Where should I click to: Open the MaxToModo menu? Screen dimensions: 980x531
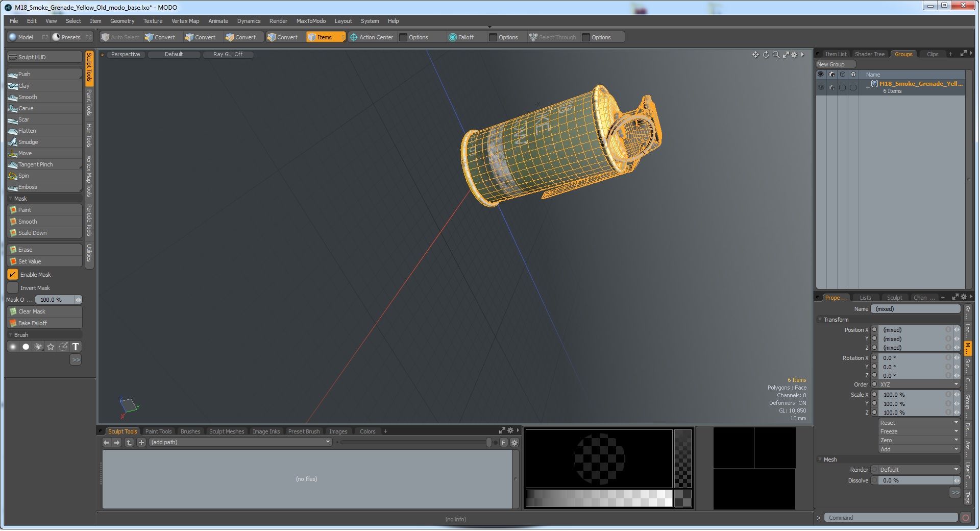point(311,21)
